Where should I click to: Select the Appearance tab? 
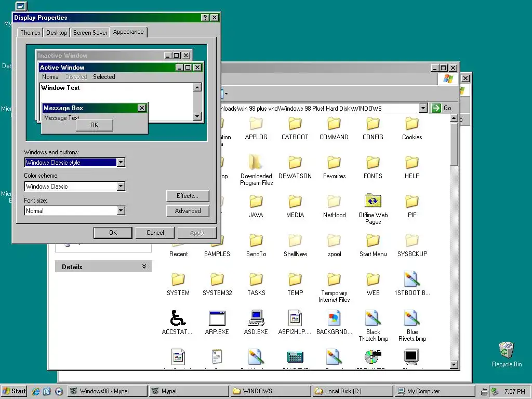(x=128, y=32)
